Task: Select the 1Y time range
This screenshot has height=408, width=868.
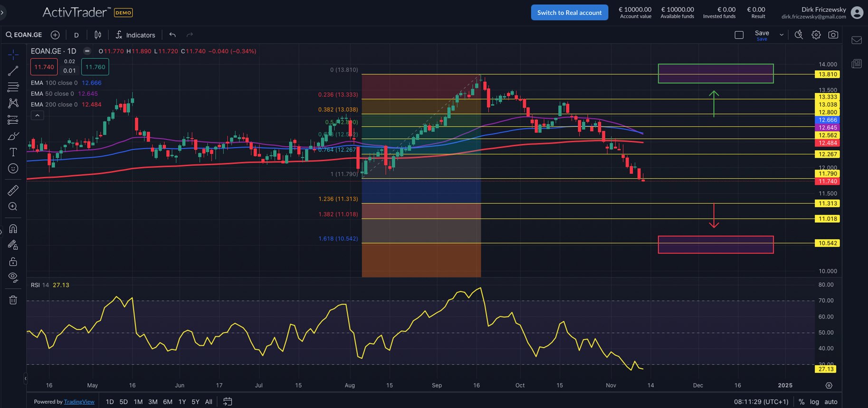Action: (182, 402)
